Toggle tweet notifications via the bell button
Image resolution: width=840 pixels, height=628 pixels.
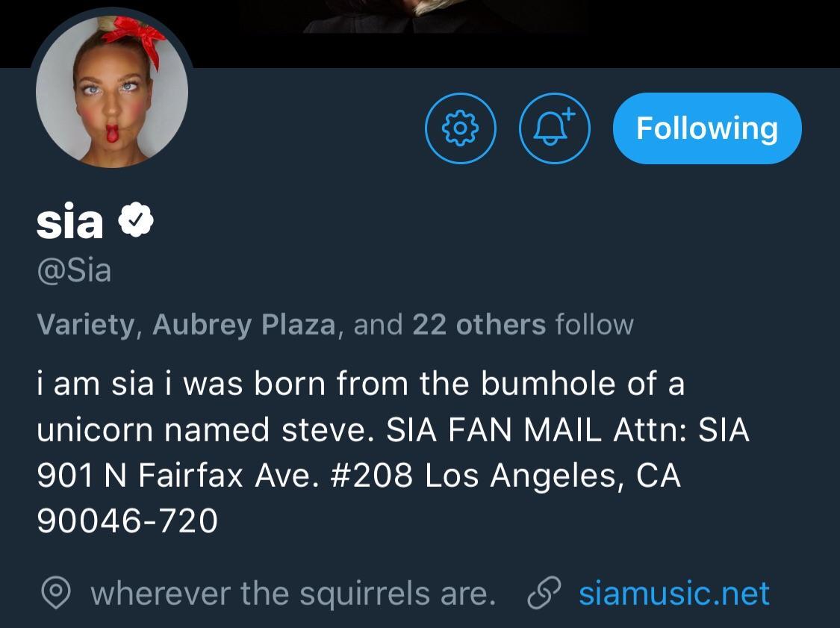(x=554, y=128)
